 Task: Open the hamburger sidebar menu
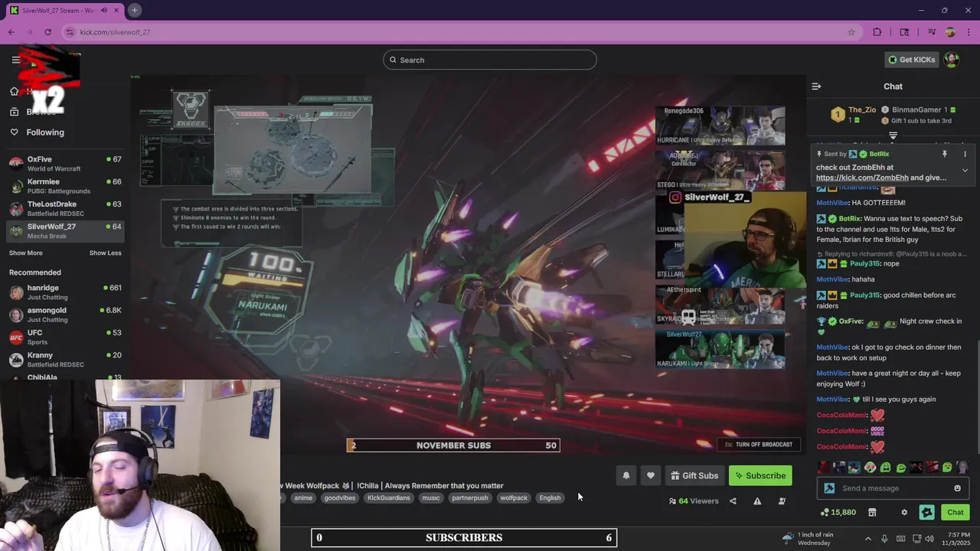15,60
